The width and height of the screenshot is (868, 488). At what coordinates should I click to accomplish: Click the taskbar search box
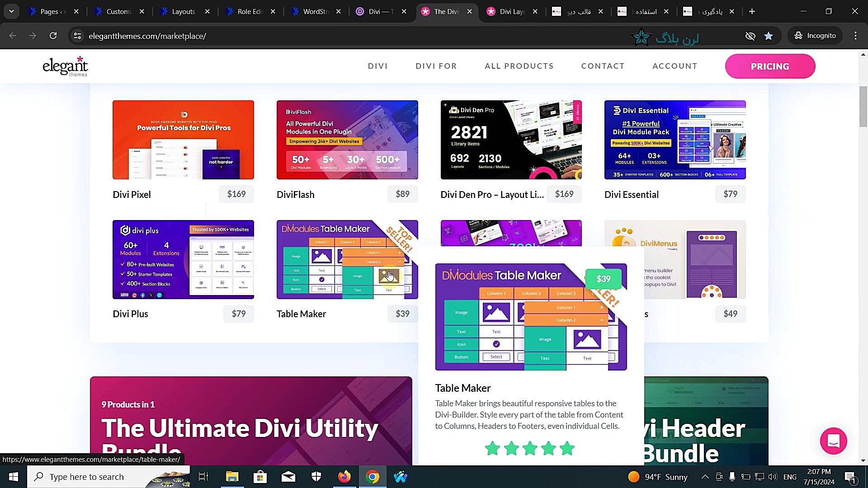pos(108,477)
